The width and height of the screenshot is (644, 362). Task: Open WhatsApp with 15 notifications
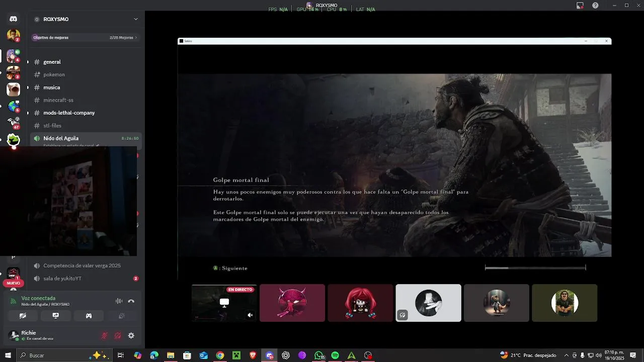coord(319,355)
